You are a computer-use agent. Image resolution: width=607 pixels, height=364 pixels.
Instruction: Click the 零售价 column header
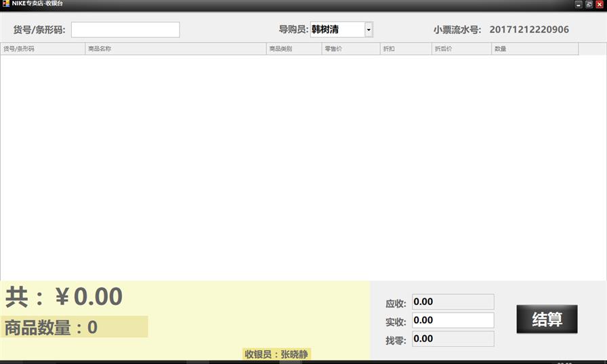350,49
